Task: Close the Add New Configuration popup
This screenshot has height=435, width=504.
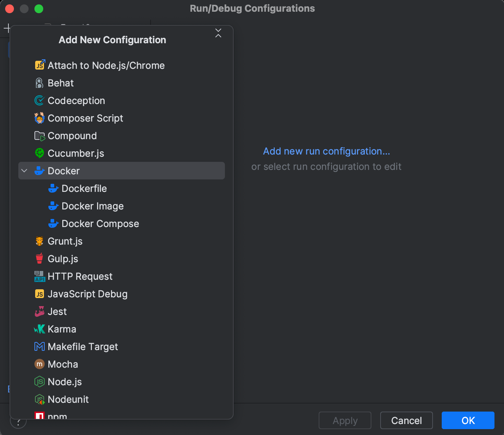Action: click(218, 33)
